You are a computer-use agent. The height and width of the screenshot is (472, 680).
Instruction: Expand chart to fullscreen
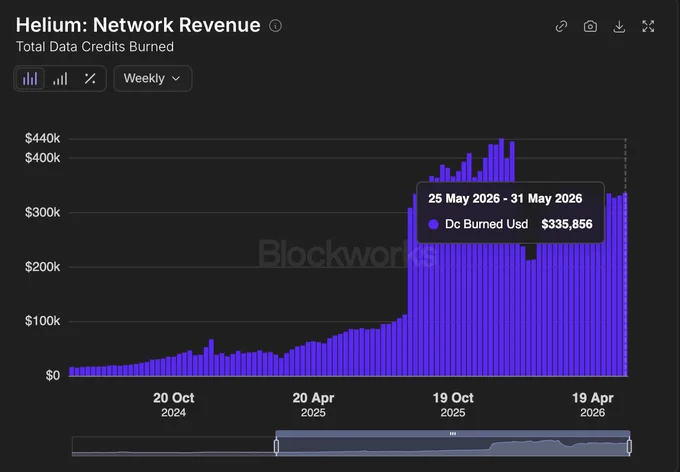[648, 26]
